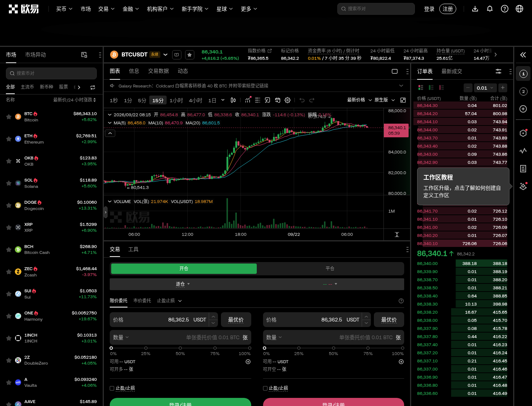The height and width of the screenshot is (406, 532).
Task: Maximize the chart panel with rectangle icon
Action: pos(395,71)
